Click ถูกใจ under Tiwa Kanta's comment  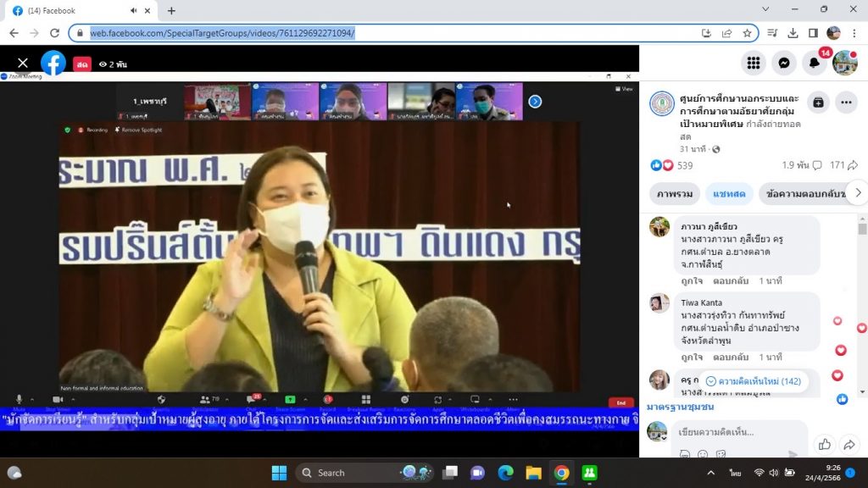tap(692, 358)
